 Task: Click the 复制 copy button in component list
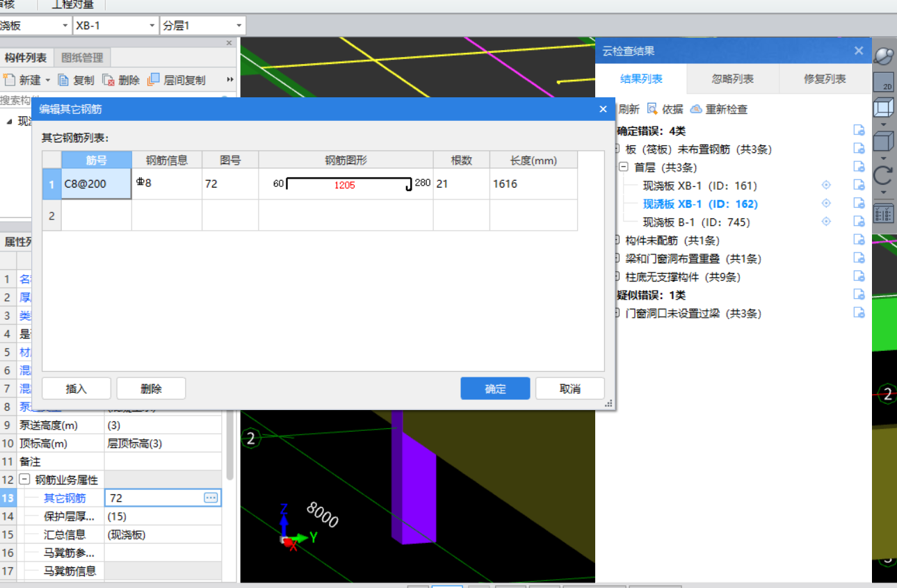point(76,80)
